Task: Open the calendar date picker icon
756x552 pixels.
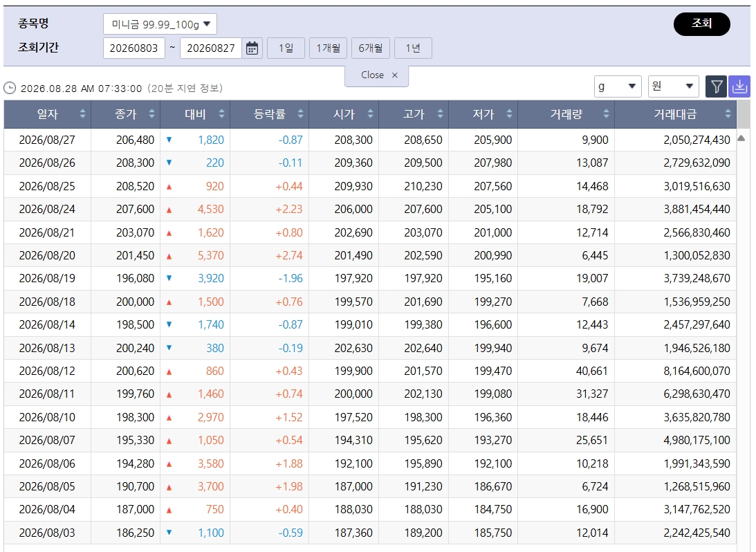Action: tap(252, 48)
